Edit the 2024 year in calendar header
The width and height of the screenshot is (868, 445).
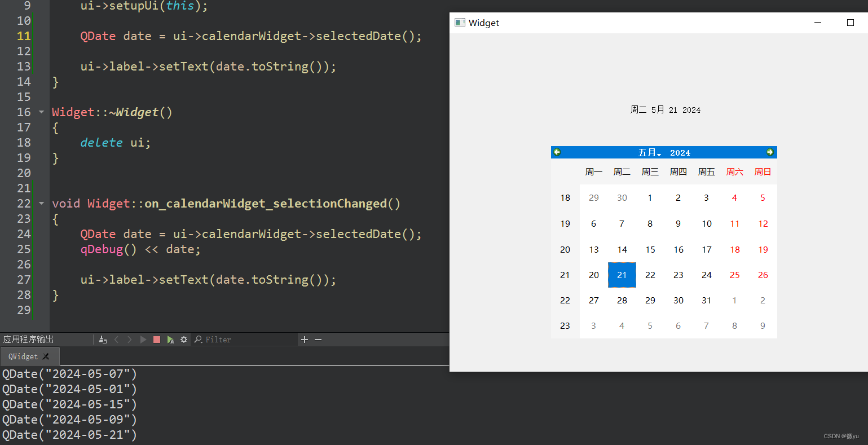[680, 153]
